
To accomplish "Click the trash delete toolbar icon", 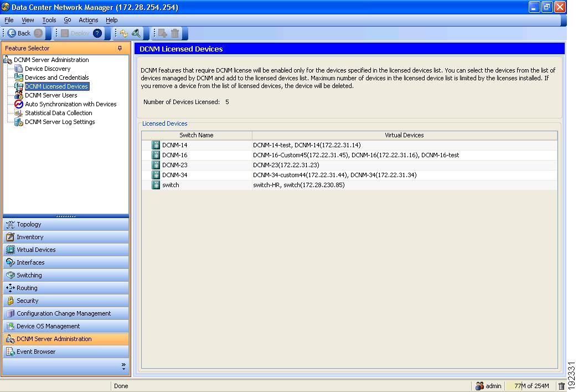I will tap(175, 33).
